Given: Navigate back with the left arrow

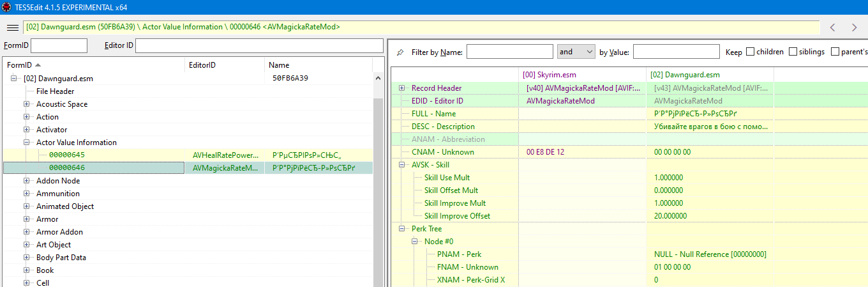Looking at the screenshot, I should coord(832,27).
